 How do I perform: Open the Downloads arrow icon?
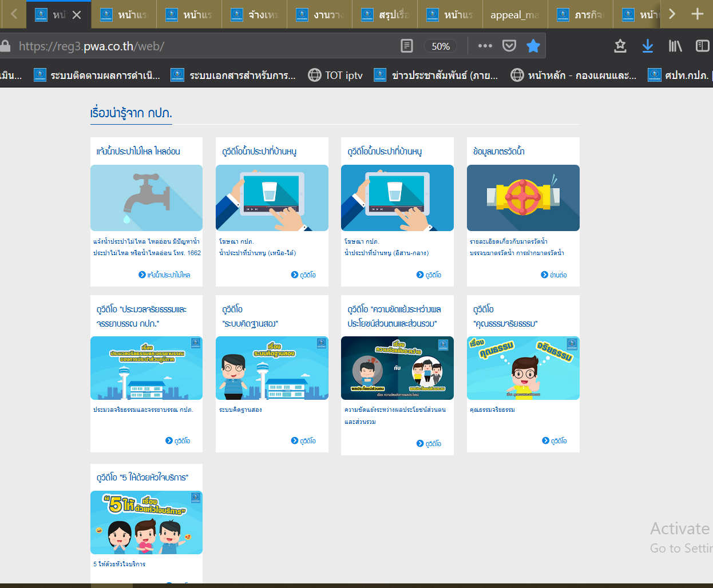648,46
